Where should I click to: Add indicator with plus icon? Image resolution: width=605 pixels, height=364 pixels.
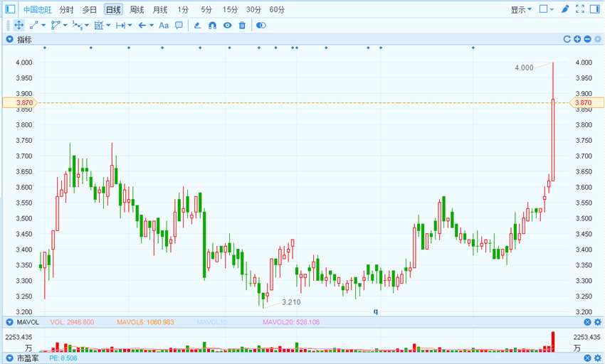(x=577, y=39)
